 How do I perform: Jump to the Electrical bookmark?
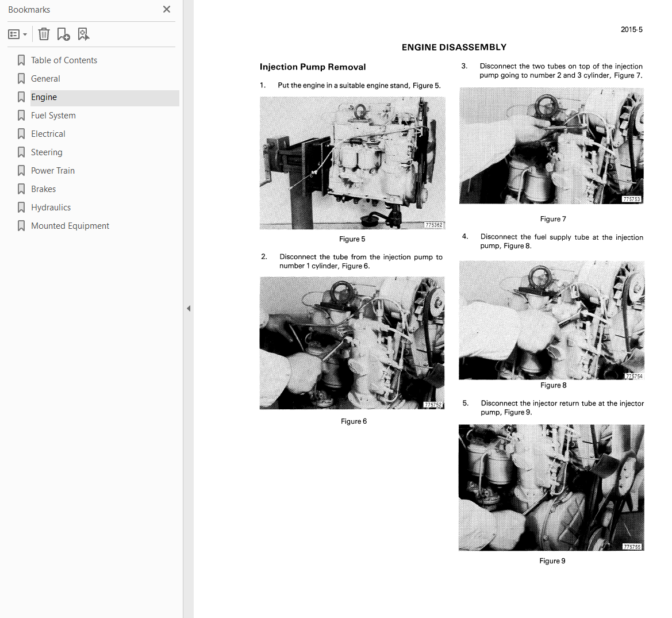[x=48, y=134]
